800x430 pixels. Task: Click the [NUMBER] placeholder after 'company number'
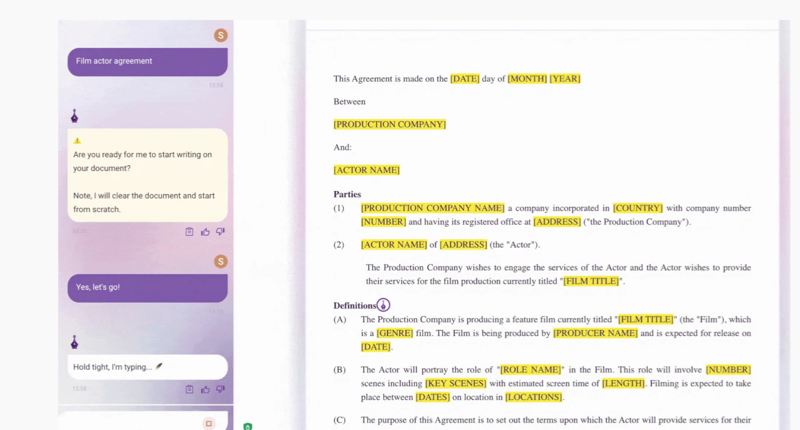(383, 222)
